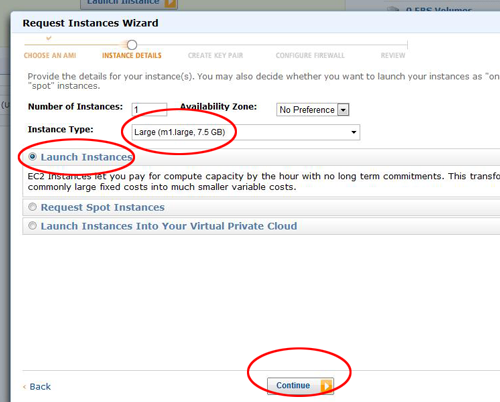The image size is (500, 402).
Task: Open the Instance Type dropdown
Action: [x=246, y=132]
